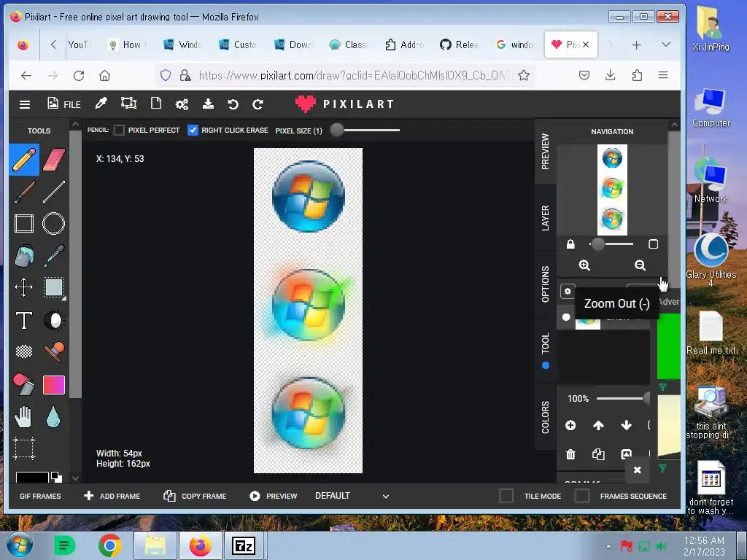Click the PREVIEW play button
The image size is (747, 560).
[274, 496]
